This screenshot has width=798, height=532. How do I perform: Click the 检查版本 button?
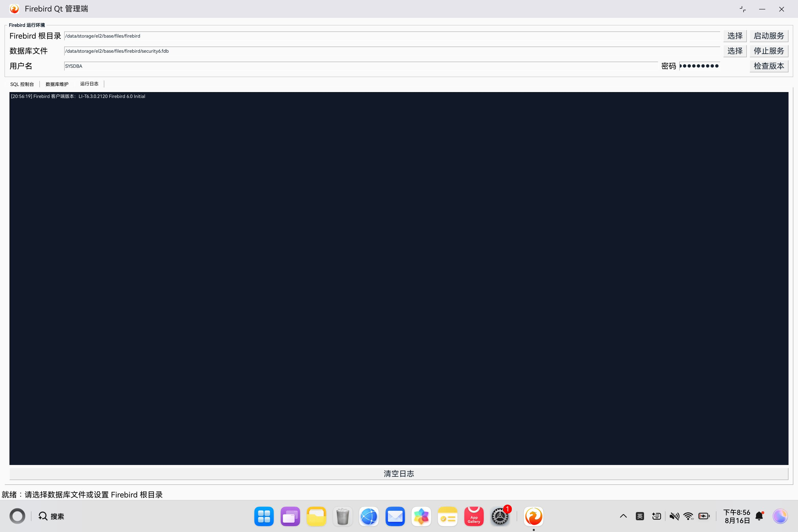point(769,66)
